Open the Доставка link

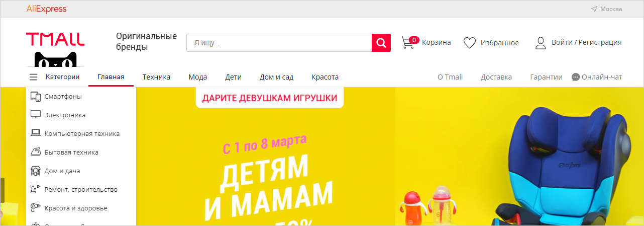[x=496, y=77]
